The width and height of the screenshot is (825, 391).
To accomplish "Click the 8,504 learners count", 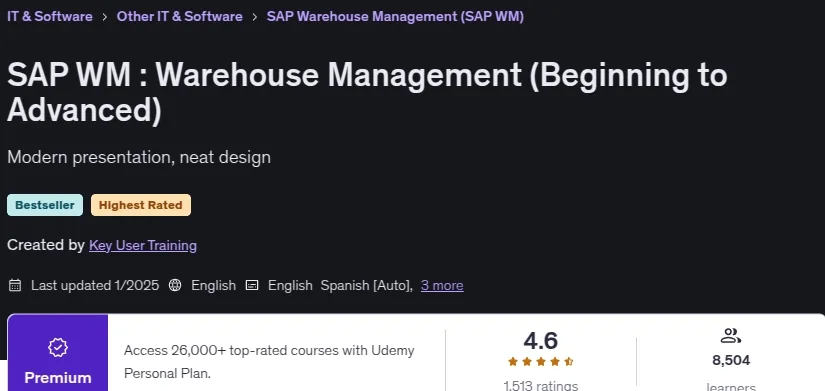I will 731,360.
